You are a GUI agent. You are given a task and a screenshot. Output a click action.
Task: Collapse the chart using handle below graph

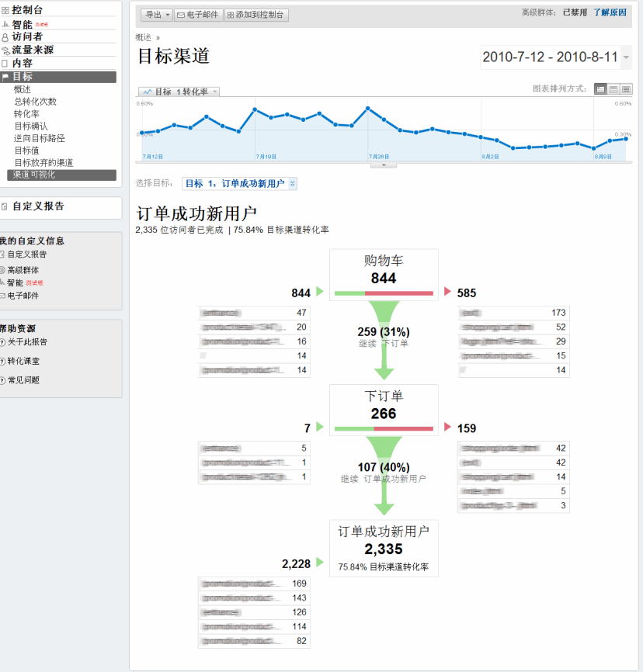tap(384, 165)
